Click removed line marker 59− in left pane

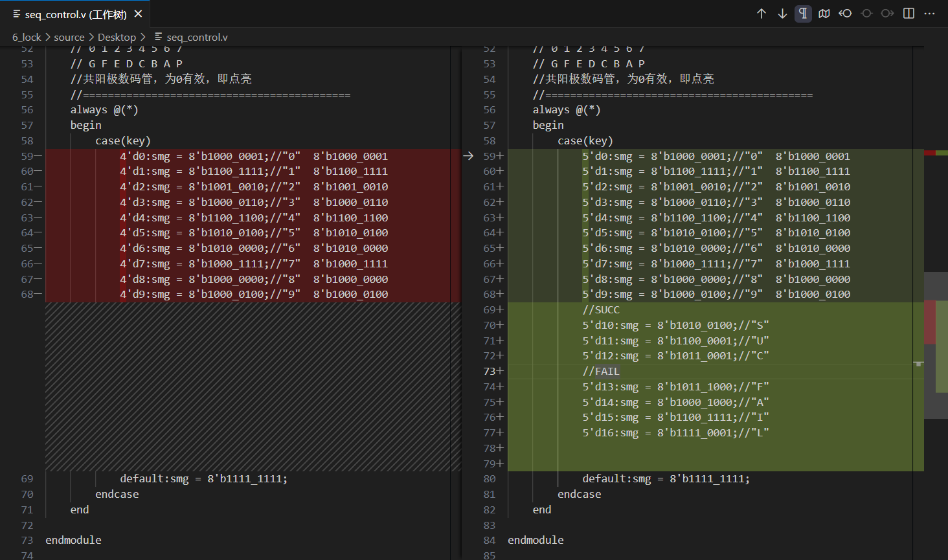click(x=31, y=156)
